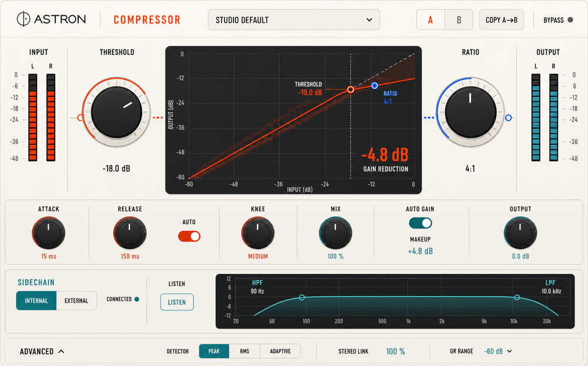The width and height of the screenshot is (588, 366).
Task: Click the RATIO label on the graph
Action: 390,93
